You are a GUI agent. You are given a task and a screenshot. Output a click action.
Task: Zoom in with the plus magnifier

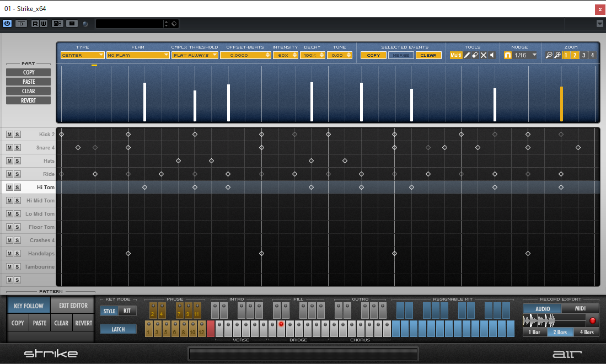pyautogui.click(x=557, y=55)
